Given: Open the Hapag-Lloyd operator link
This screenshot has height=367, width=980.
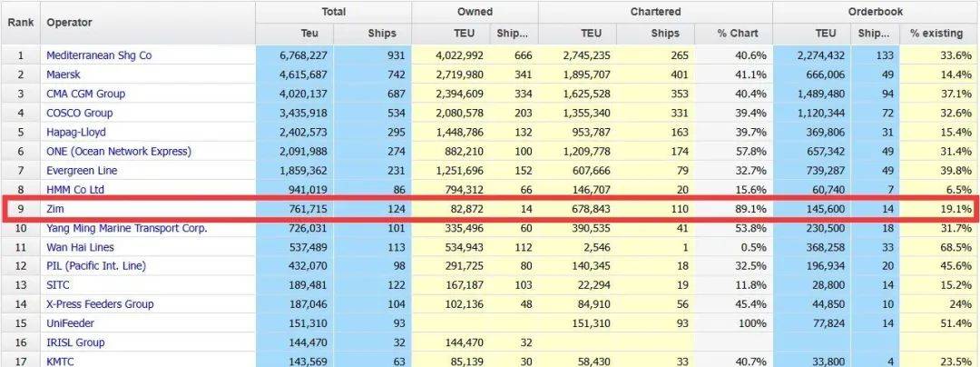Looking at the screenshot, I should 75,133.
